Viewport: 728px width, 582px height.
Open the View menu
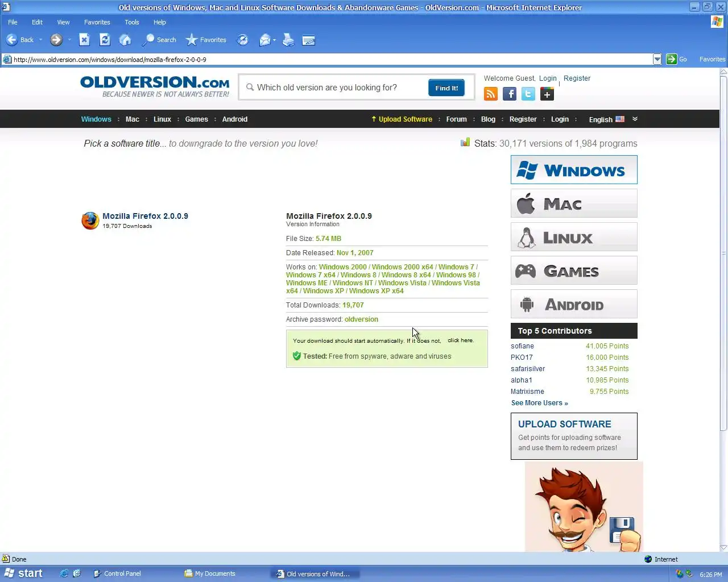click(x=63, y=22)
